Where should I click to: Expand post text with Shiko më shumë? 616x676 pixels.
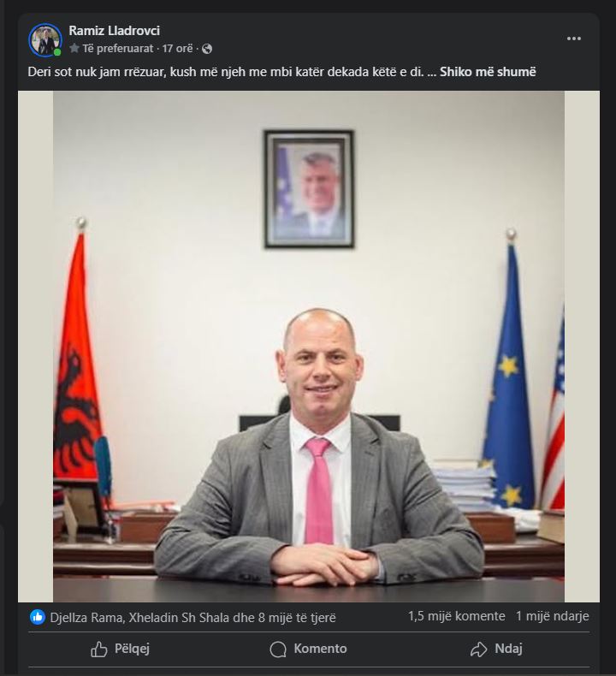coord(488,72)
